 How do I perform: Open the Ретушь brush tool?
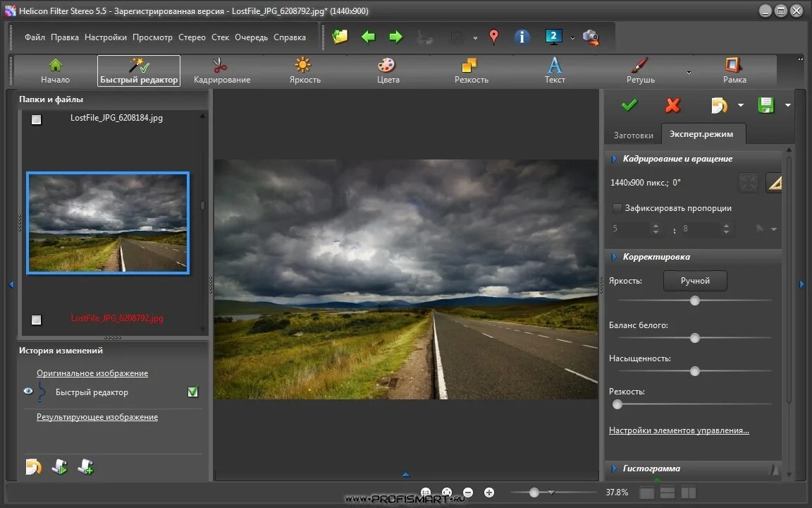point(641,71)
